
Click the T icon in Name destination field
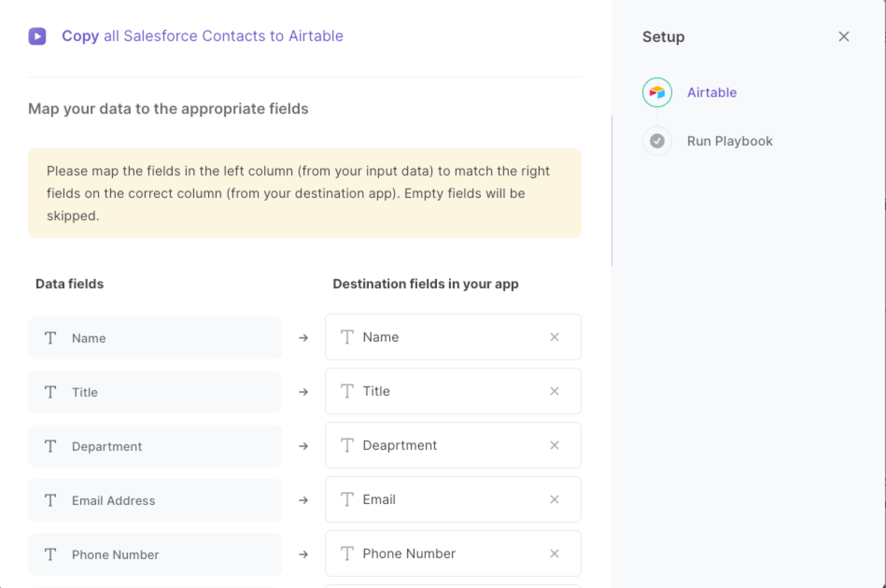pos(347,337)
